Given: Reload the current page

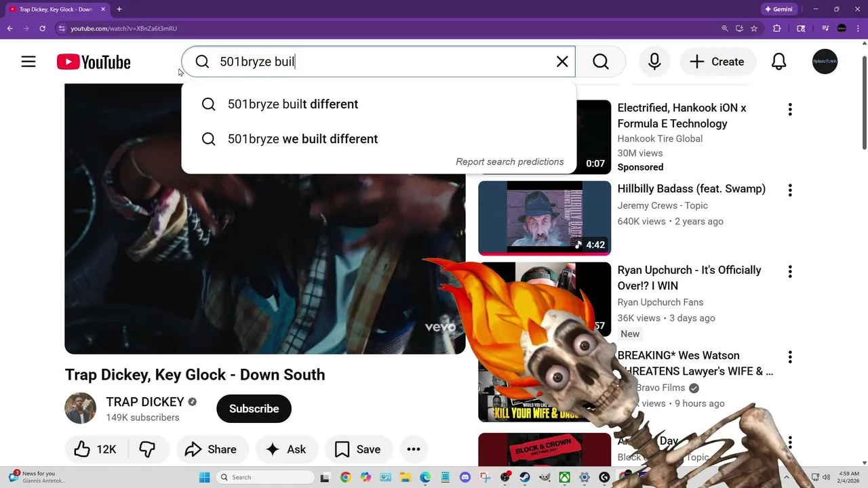Looking at the screenshot, I should click(42, 28).
